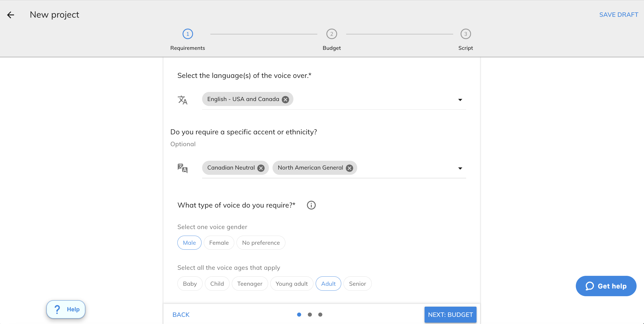This screenshot has height=324, width=644.
Task: Click the question mark Help widget
Action: click(66, 309)
